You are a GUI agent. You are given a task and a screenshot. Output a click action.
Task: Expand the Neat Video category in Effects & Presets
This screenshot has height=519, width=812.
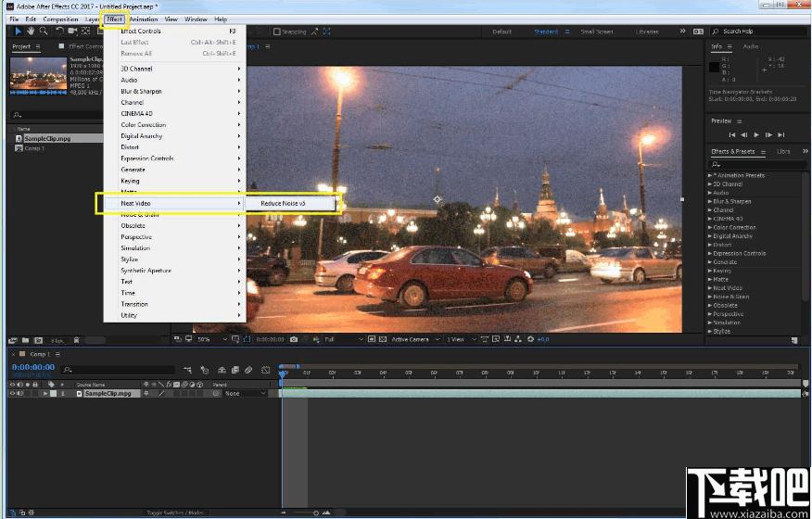click(710, 288)
